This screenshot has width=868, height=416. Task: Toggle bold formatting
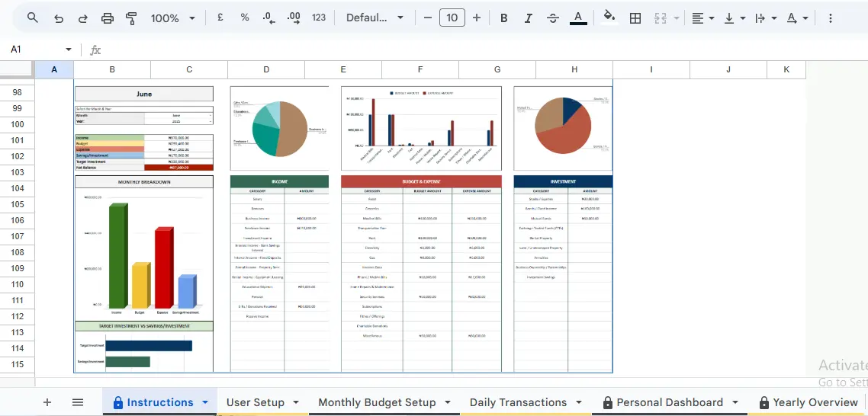coord(503,18)
